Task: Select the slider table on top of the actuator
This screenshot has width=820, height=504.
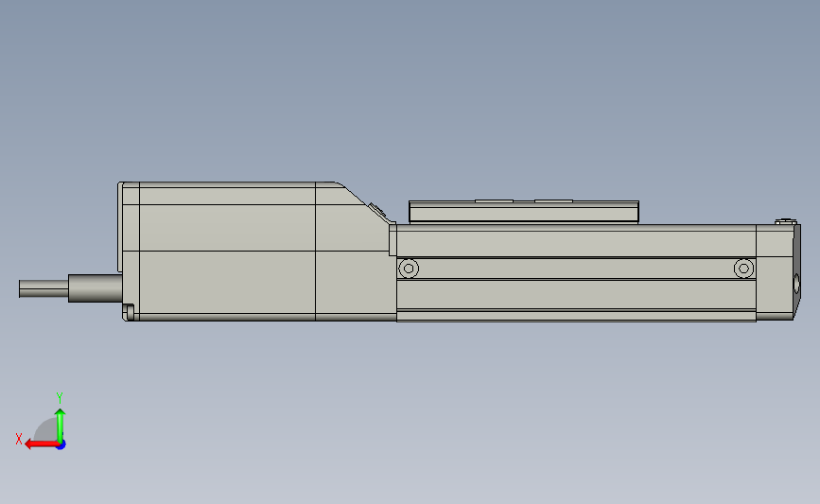Action: coord(523,212)
